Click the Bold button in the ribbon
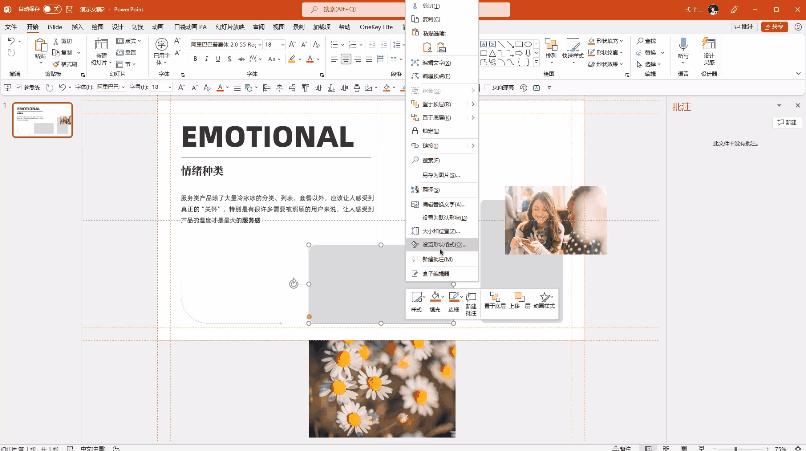806x451 pixels. pyautogui.click(x=195, y=59)
